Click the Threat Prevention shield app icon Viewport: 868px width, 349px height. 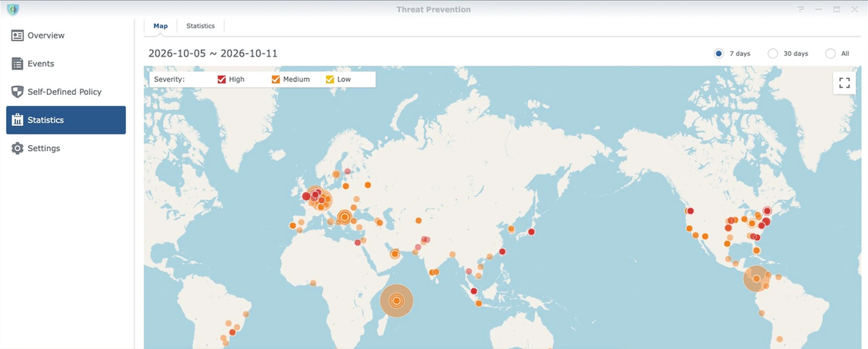tap(13, 9)
